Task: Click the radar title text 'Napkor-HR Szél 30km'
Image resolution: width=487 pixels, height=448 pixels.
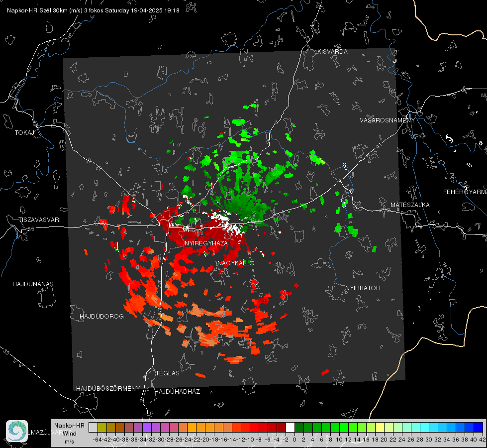Action: click(x=38, y=10)
